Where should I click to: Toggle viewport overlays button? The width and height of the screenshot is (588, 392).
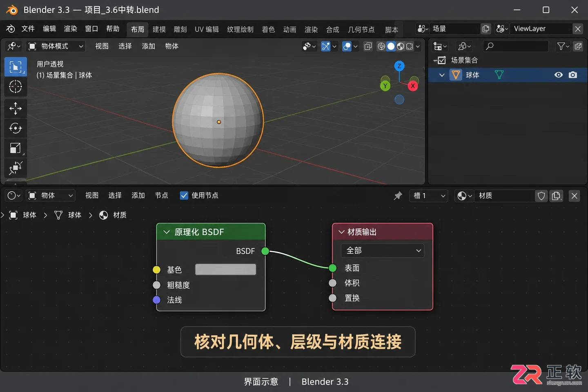point(347,46)
